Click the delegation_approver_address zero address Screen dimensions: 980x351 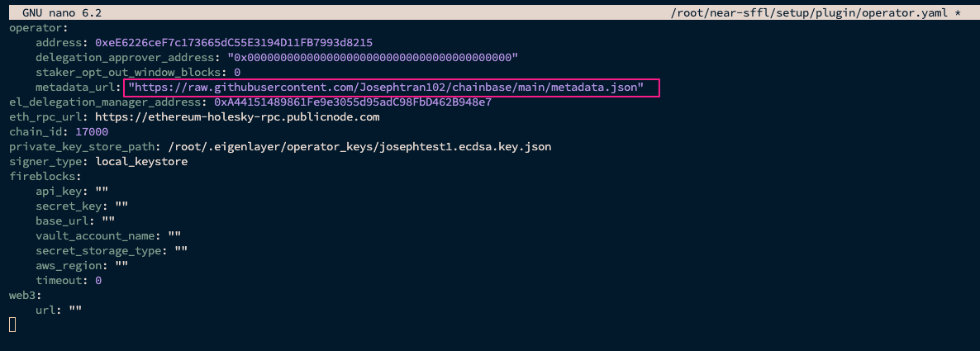(372, 57)
